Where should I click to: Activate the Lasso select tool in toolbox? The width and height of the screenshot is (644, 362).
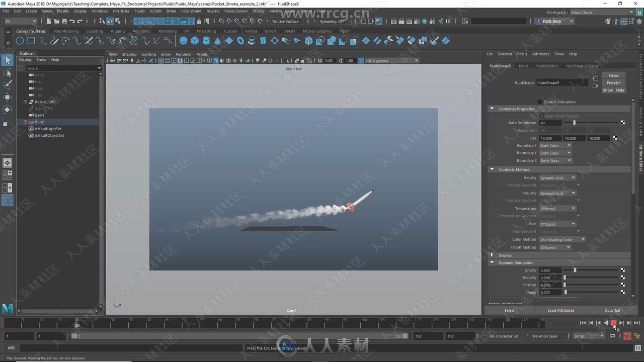(x=7, y=73)
